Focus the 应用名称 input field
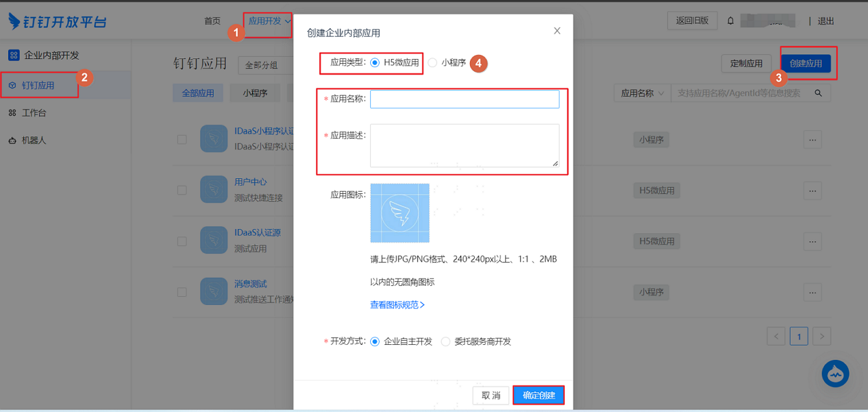 tap(465, 99)
